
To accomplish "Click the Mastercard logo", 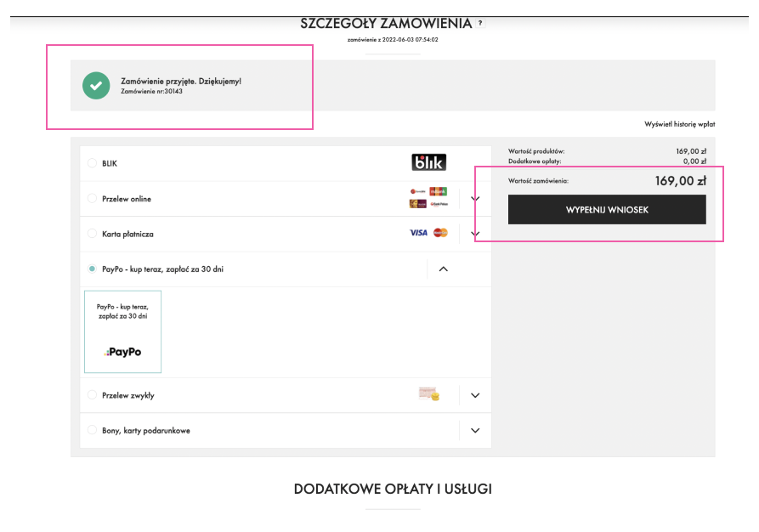I will coord(439,233).
